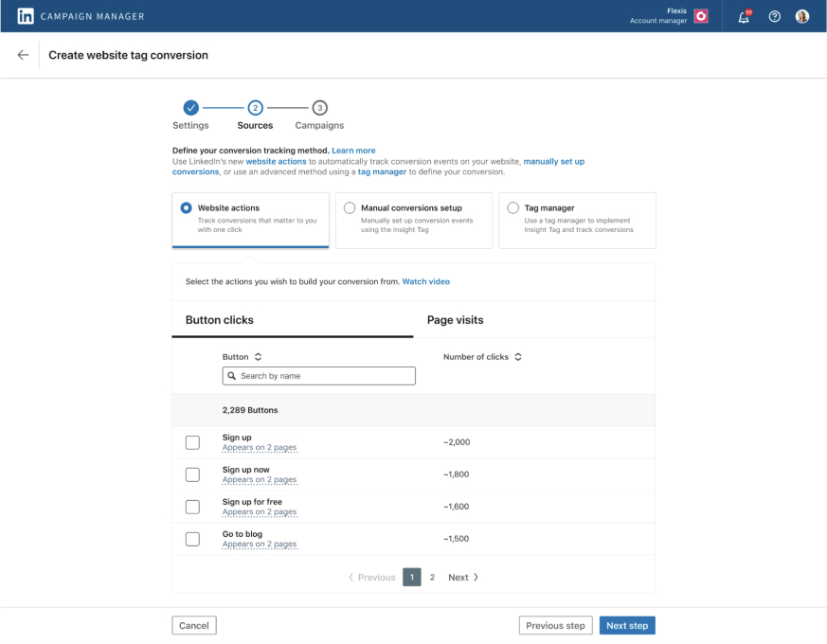
Task: Click the Campaigns step circle
Action: (318, 108)
